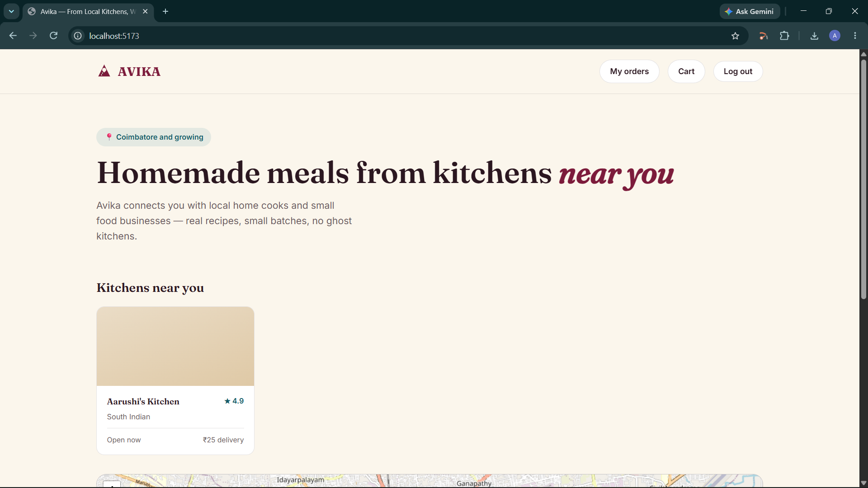Open the Cart
The image size is (868, 488).
pyautogui.click(x=686, y=71)
